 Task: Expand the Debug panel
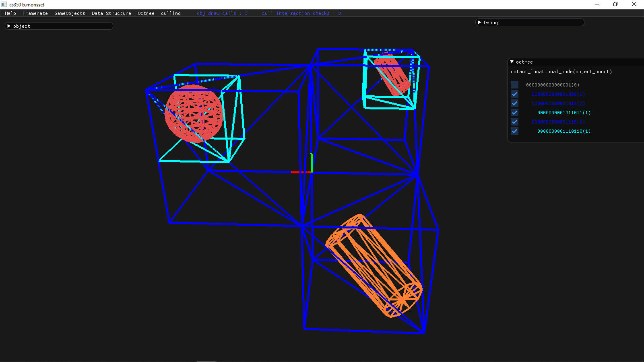point(479,23)
